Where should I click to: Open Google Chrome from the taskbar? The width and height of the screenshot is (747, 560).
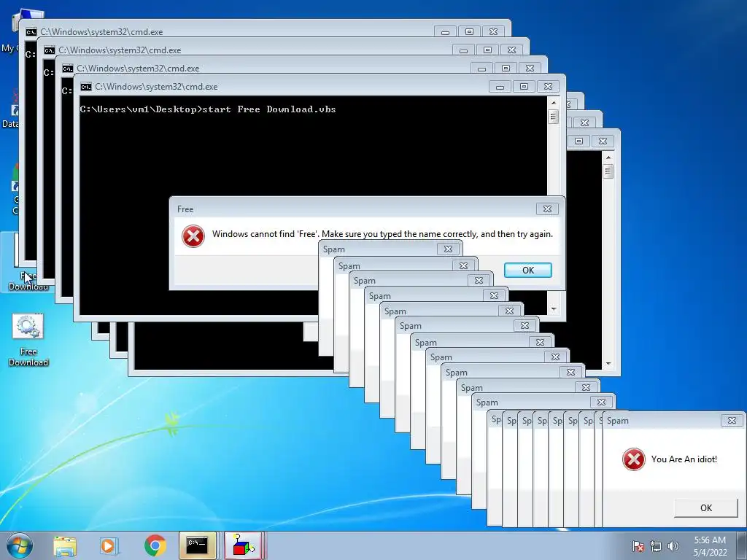155,545
